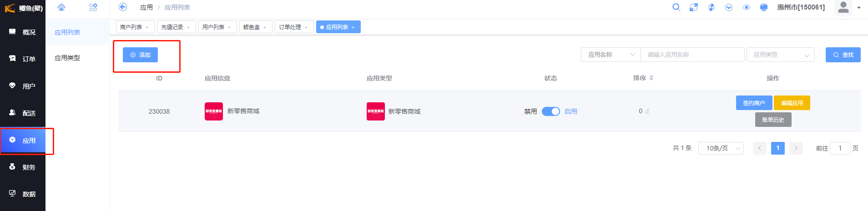The height and width of the screenshot is (211, 868).
Task: Open the grid apps menu icon
Action: [93, 7]
